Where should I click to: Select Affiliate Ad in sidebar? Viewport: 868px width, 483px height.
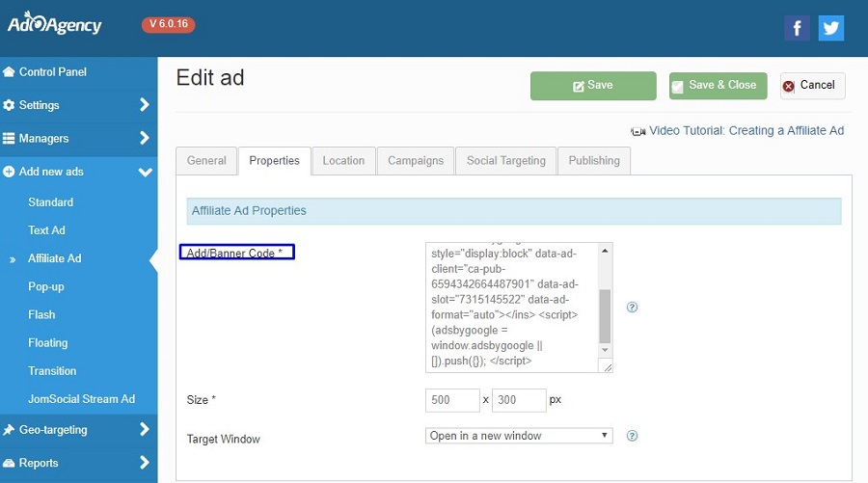pos(54,258)
